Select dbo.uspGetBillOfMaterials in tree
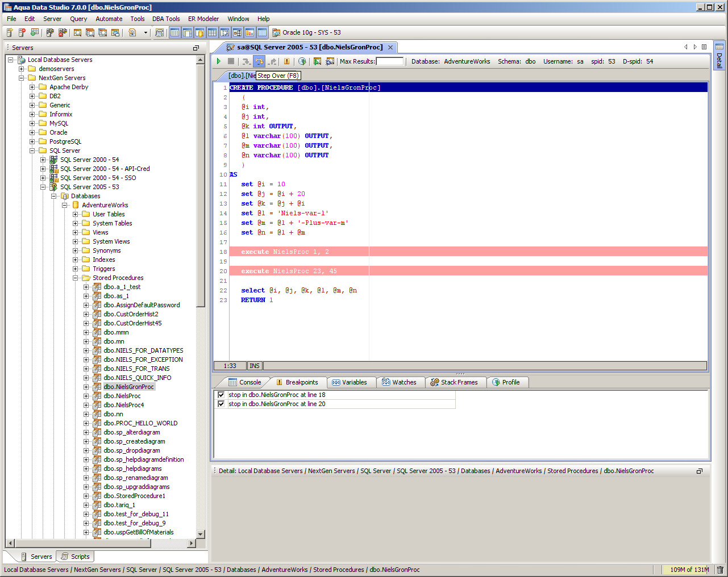 pyautogui.click(x=139, y=532)
